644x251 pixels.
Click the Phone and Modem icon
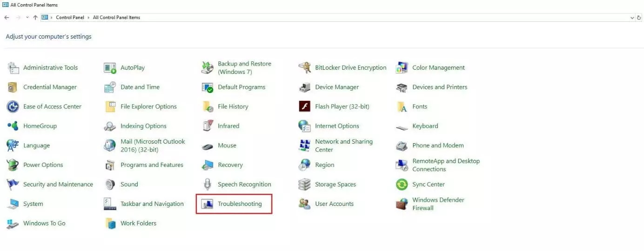click(x=402, y=145)
